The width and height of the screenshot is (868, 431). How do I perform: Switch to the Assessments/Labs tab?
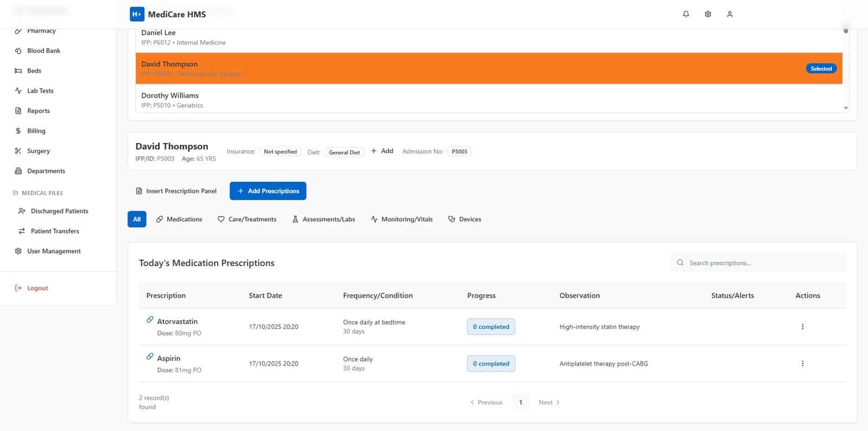pos(323,220)
